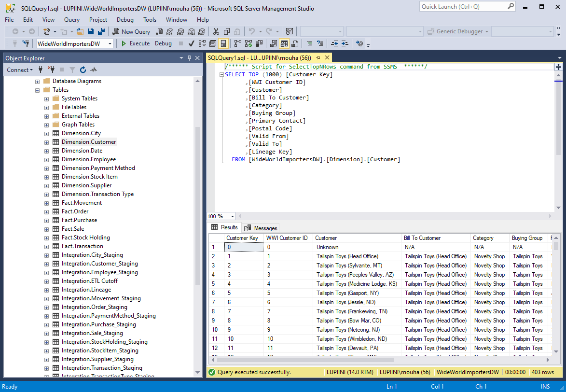The width and height of the screenshot is (566, 392).
Task: Toggle Include Actual Execution Plan
Action: point(237,44)
